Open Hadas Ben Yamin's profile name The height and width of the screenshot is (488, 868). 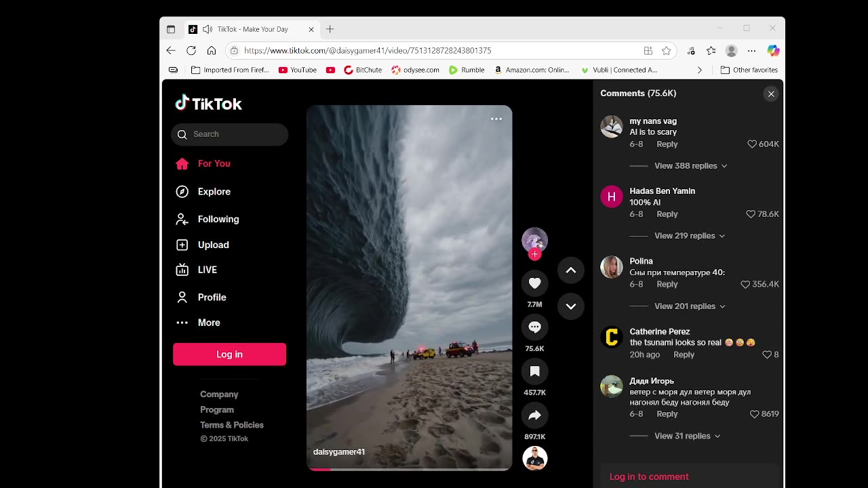[x=662, y=191]
